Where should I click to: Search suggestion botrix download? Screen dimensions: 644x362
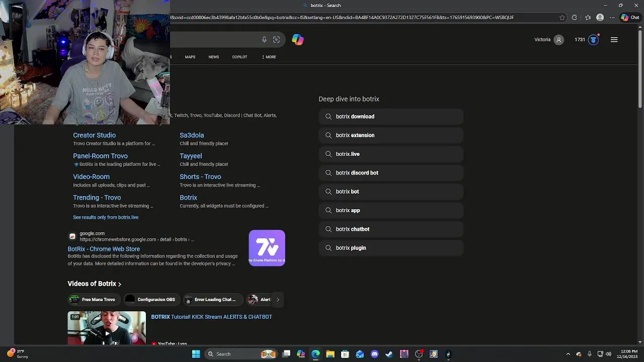[391, 117]
